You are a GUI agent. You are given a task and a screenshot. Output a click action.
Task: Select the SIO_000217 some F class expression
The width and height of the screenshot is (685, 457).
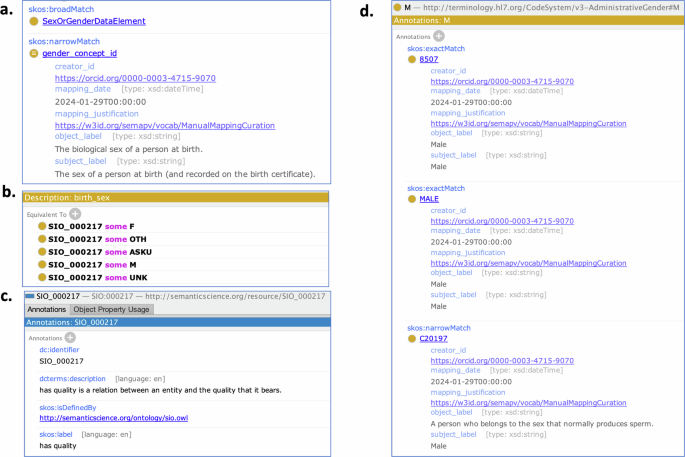[86, 227]
